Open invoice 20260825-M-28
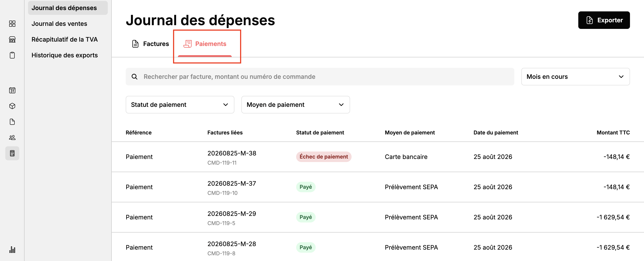Viewport: 644px width, 261px height. click(x=232, y=244)
